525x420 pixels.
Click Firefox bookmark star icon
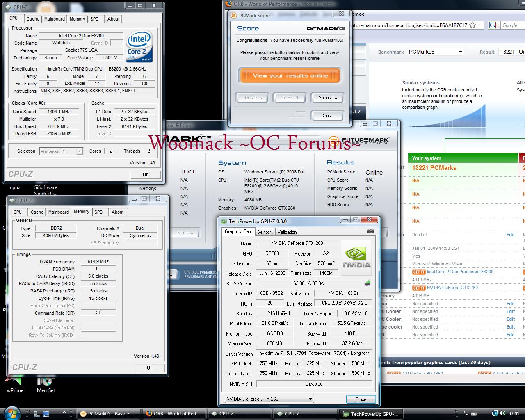(x=472, y=25)
